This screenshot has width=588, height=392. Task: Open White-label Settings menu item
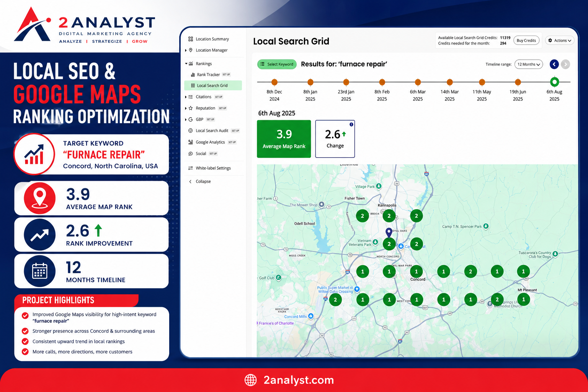click(x=213, y=168)
